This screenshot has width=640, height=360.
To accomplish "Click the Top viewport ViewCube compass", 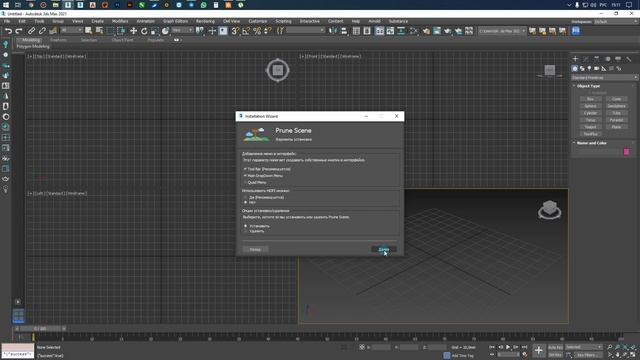I will [278, 70].
